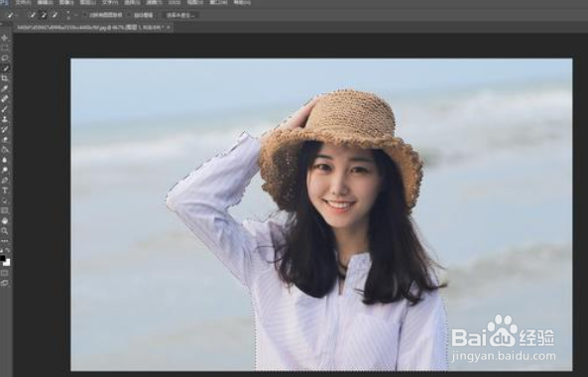Open the 图像 (Image) menu
This screenshot has height=377, width=588.
pos(66,2)
